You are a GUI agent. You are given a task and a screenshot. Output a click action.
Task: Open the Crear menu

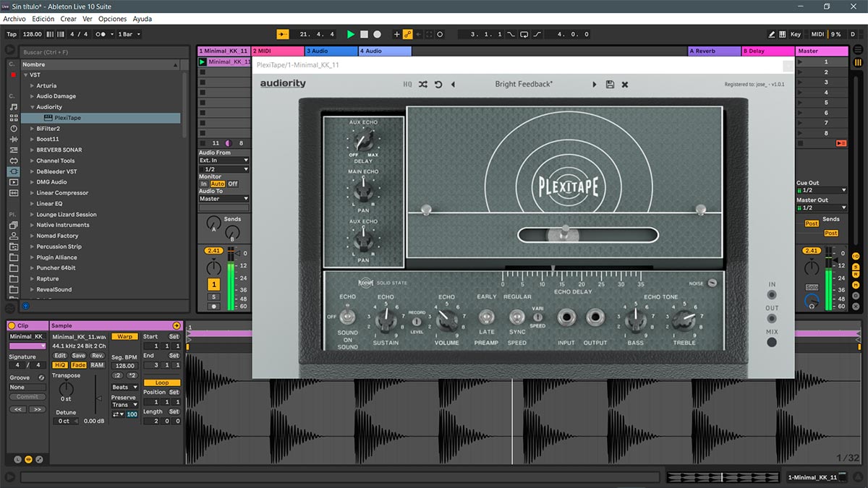tap(69, 19)
